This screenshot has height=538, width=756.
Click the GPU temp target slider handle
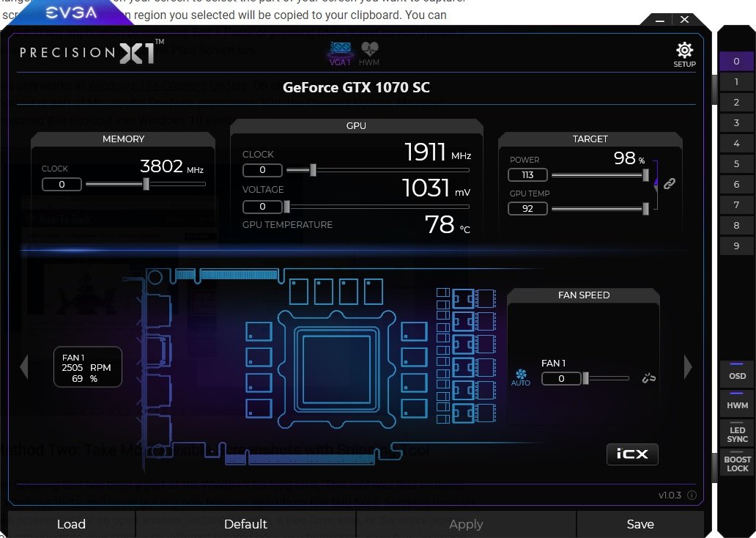[x=645, y=208]
